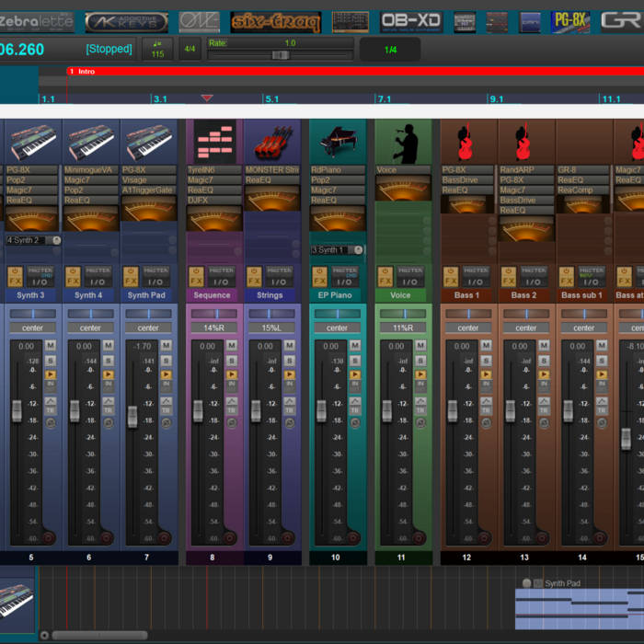Click the pink pattern icon on Sequence track
Image resolution: width=644 pixels, height=644 pixels.
[x=214, y=143]
